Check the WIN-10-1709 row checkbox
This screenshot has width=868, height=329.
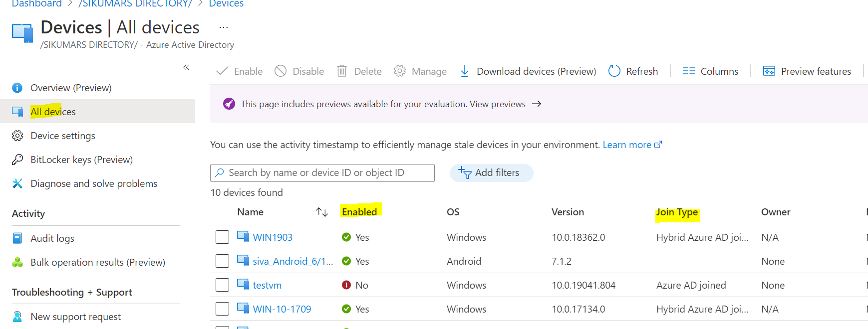222,309
